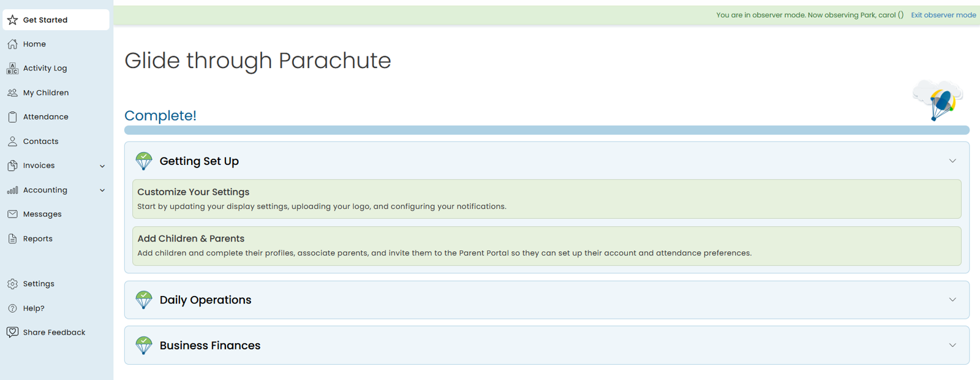Click the Glide through Parachute title
The width and height of the screenshot is (980, 380).
click(258, 61)
